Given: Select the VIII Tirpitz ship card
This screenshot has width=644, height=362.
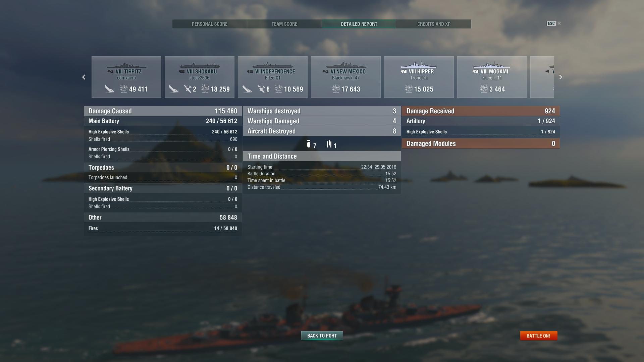Looking at the screenshot, I should click(126, 77).
